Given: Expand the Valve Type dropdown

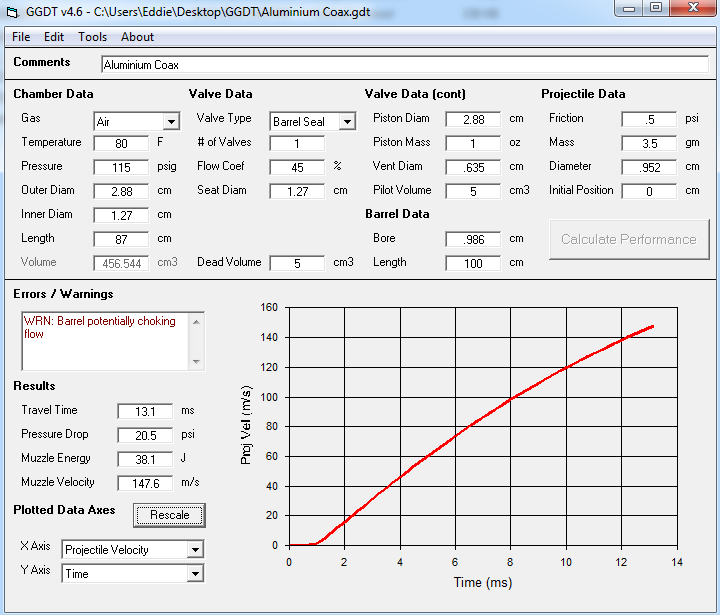Looking at the screenshot, I should [x=347, y=122].
